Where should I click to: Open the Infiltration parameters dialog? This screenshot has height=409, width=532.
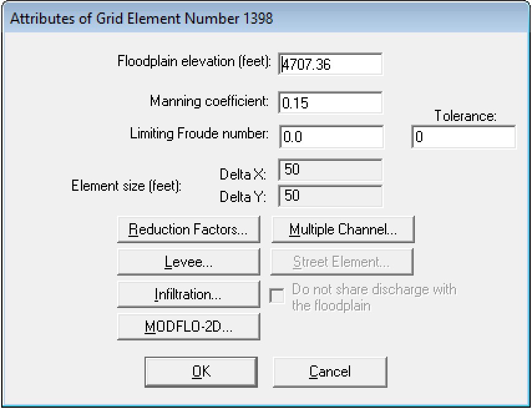point(188,294)
